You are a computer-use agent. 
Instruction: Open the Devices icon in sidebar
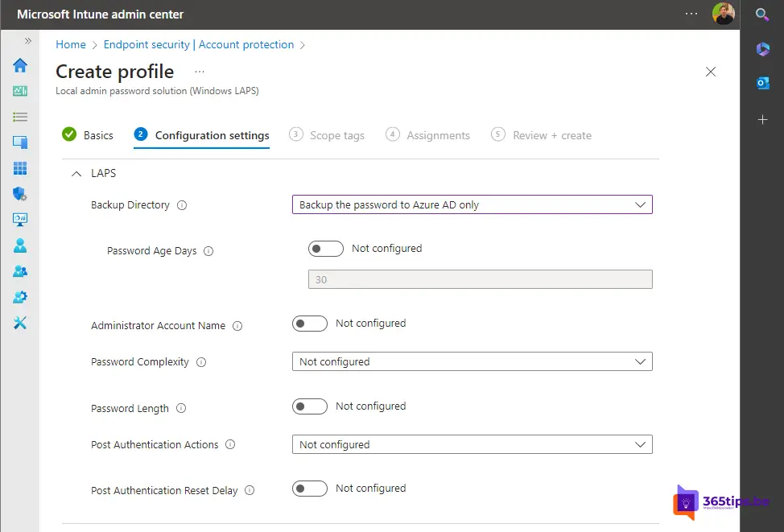point(20,142)
